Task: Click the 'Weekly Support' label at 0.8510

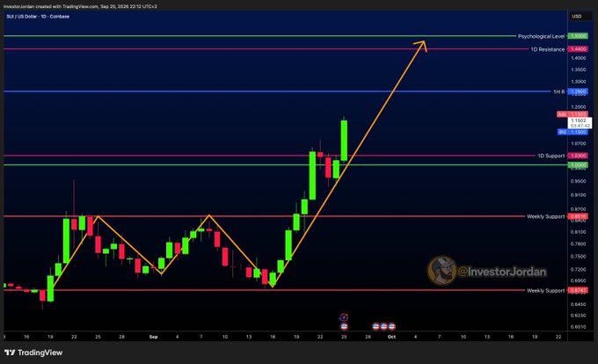Action: [x=545, y=216]
